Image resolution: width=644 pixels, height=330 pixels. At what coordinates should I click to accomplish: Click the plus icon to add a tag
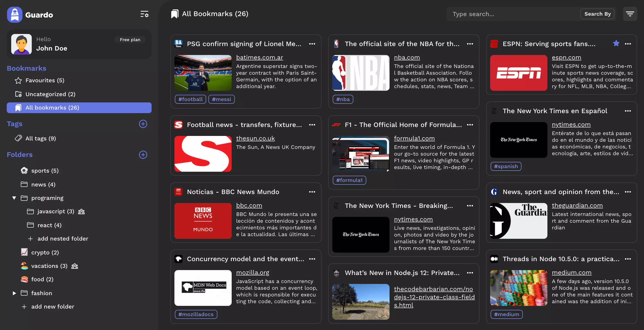click(143, 124)
